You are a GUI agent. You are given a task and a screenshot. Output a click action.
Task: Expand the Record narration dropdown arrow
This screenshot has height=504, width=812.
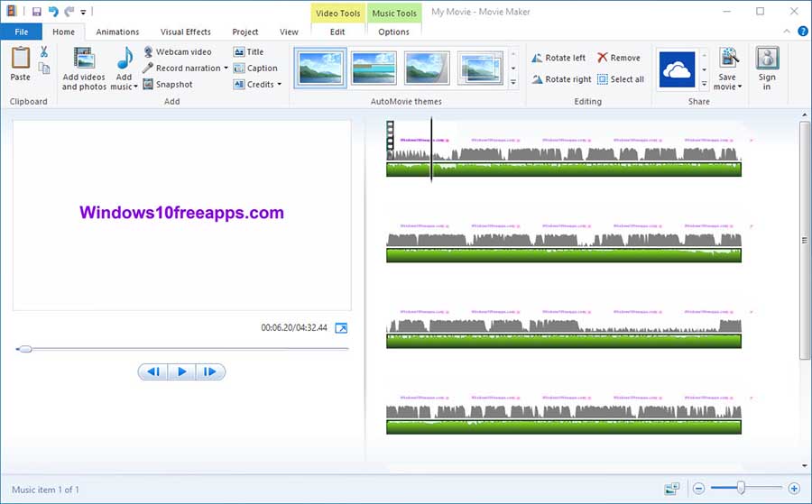click(x=226, y=68)
